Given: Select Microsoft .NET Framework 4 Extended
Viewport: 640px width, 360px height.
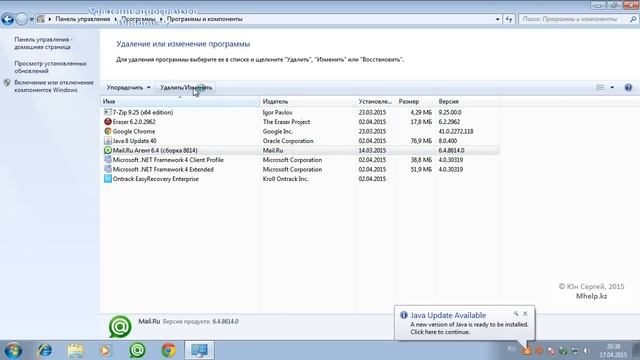Looking at the screenshot, I should click(300, 169).
